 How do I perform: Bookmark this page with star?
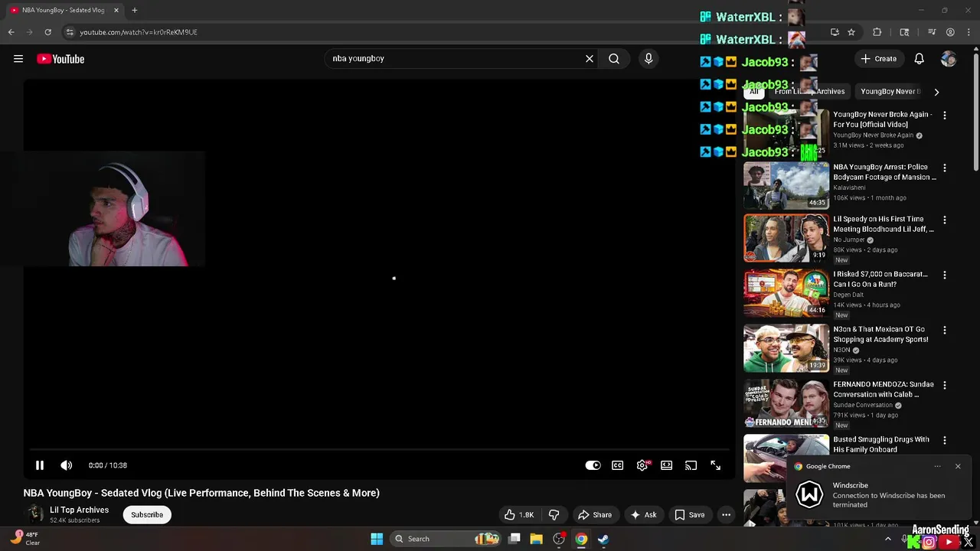[x=851, y=32]
